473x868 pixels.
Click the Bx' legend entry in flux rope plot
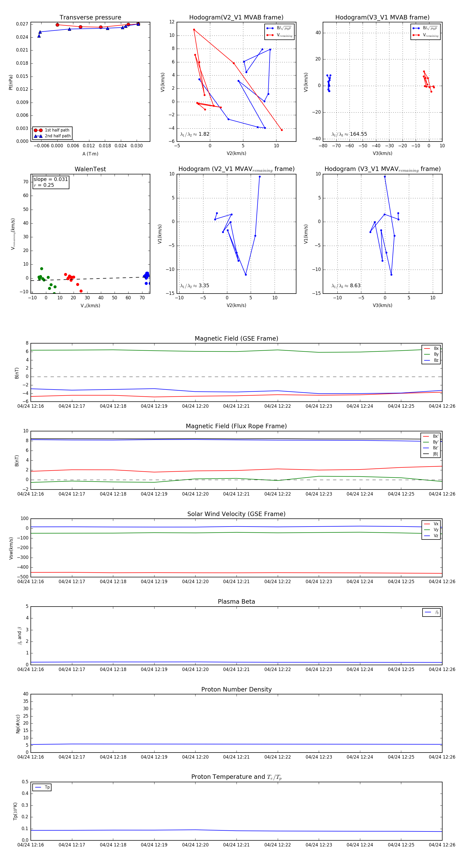(x=431, y=436)
